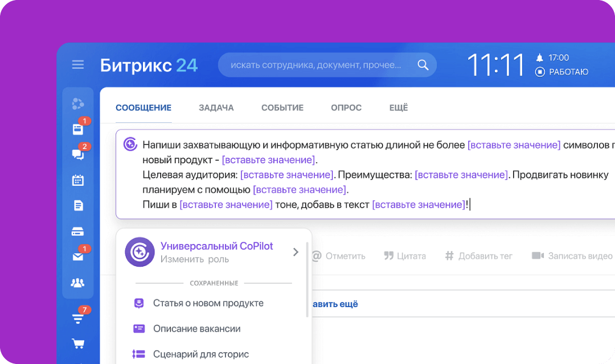Click the first [вставьте значение] placeholder after 'не более'

[x=514, y=145]
